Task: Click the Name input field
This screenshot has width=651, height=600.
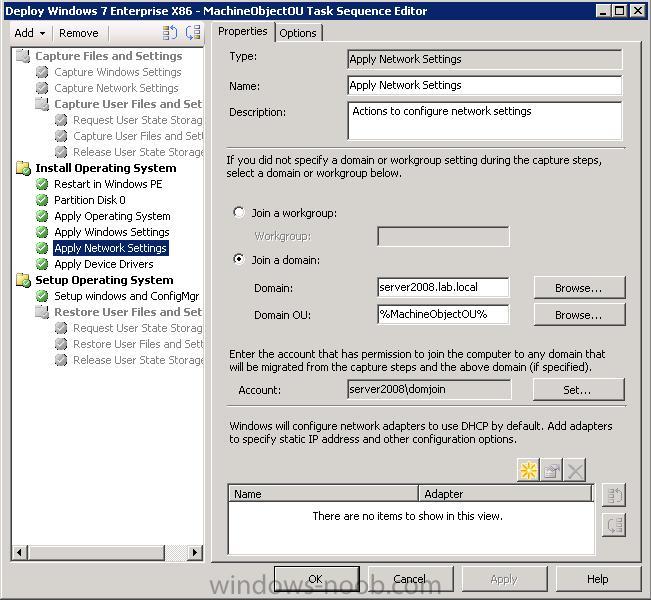Action: 485,85
